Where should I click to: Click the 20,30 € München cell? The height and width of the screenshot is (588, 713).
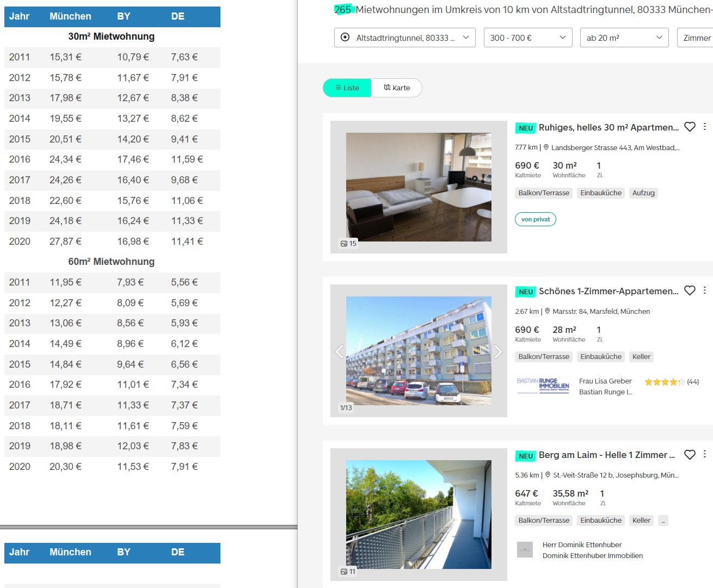tap(65, 467)
